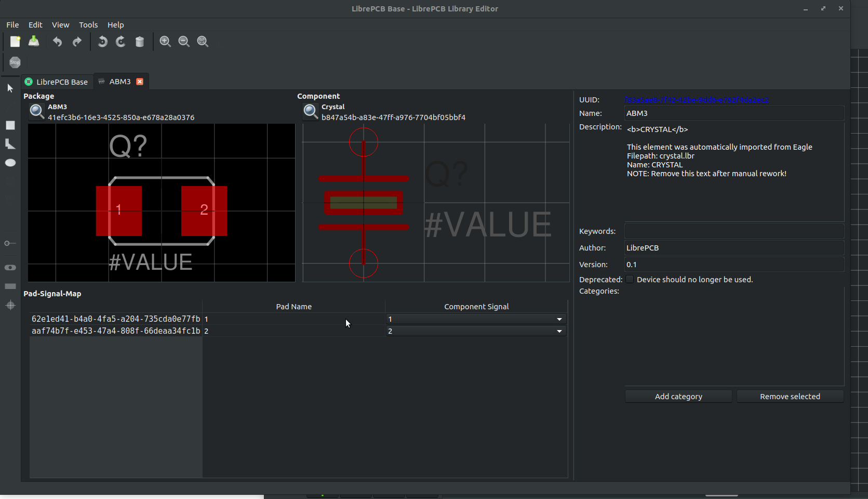Click the Stop abort-command icon

(x=15, y=62)
